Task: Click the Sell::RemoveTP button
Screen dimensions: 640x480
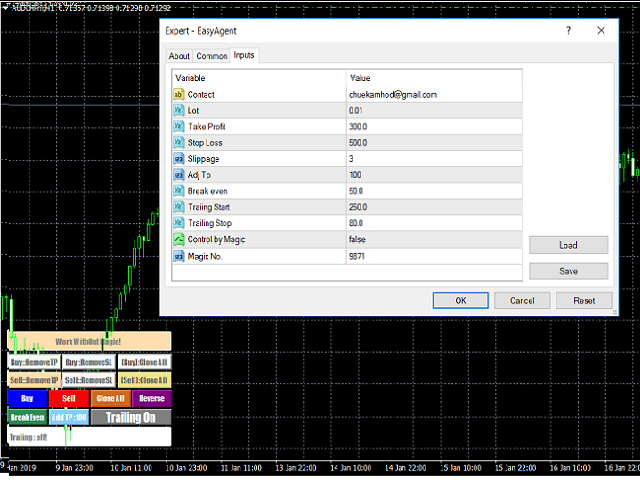Action: pyautogui.click(x=34, y=380)
